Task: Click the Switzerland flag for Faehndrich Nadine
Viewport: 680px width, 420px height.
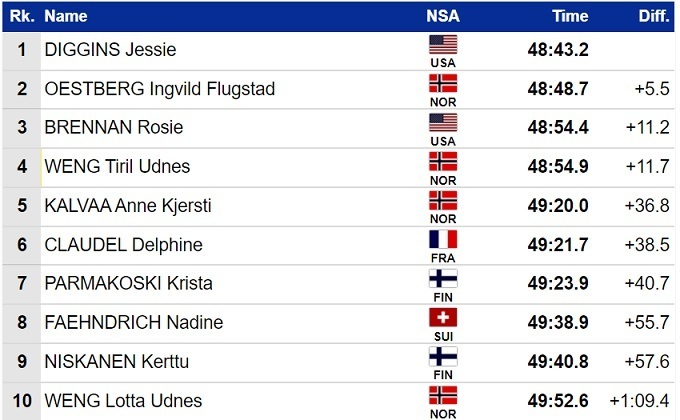Action: 442,317
